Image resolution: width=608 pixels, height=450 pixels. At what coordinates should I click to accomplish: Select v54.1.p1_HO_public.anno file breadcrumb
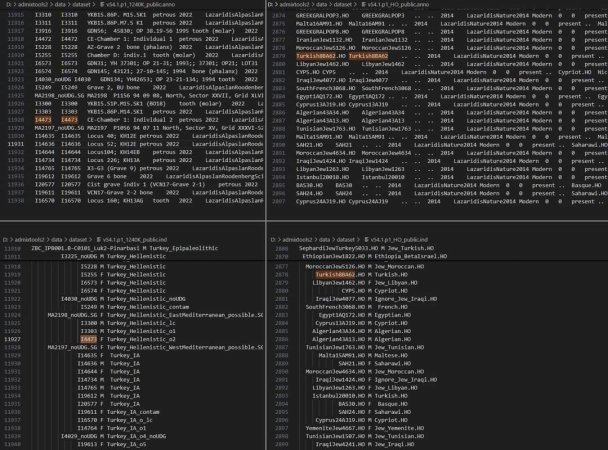tap(398, 5)
